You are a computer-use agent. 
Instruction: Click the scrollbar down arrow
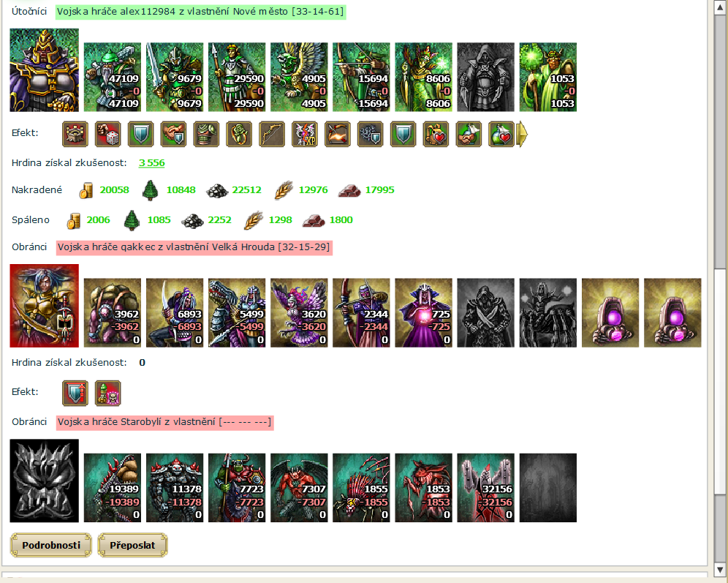pos(720,570)
